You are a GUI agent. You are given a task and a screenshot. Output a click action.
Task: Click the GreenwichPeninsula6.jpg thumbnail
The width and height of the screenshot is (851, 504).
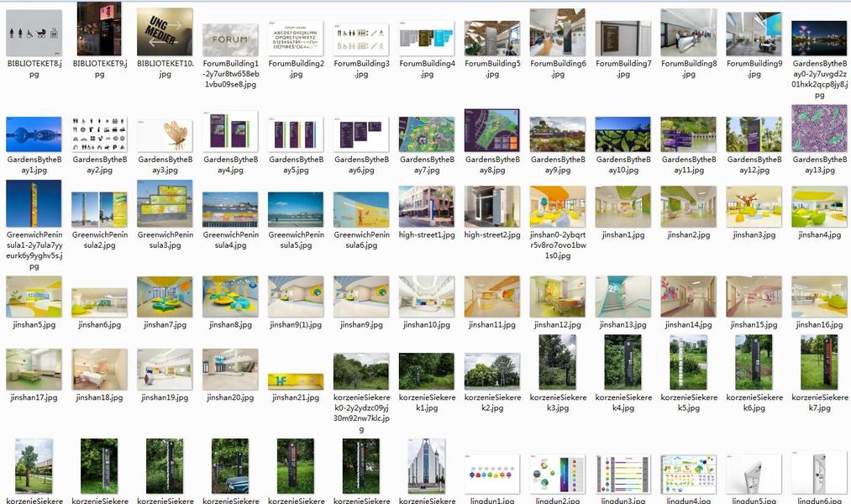[x=361, y=209]
